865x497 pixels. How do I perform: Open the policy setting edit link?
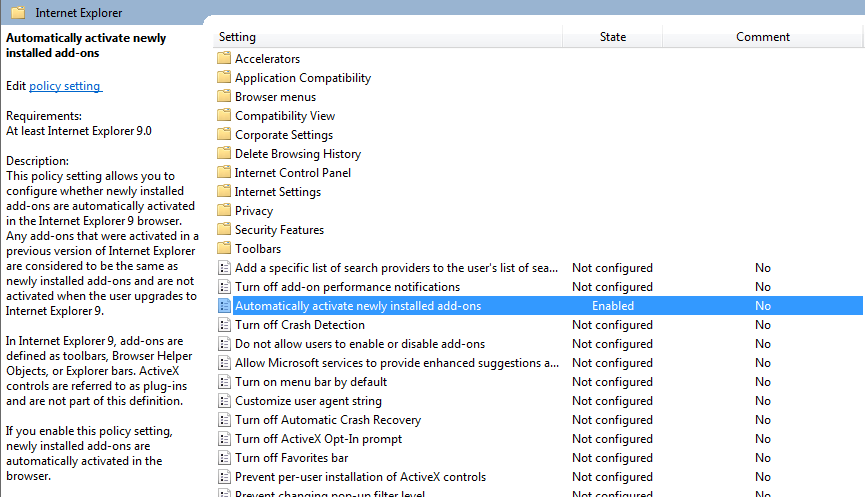pos(65,86)
